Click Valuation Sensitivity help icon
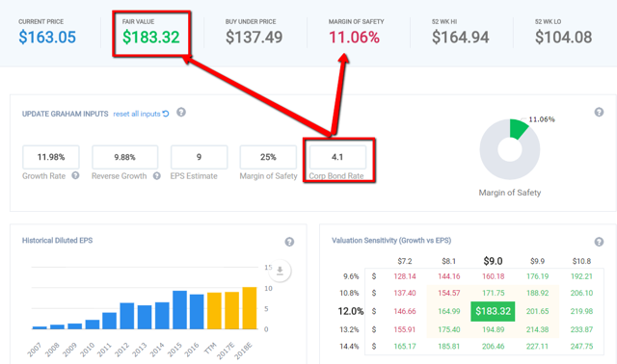The image size is (617, 364). 599,242
